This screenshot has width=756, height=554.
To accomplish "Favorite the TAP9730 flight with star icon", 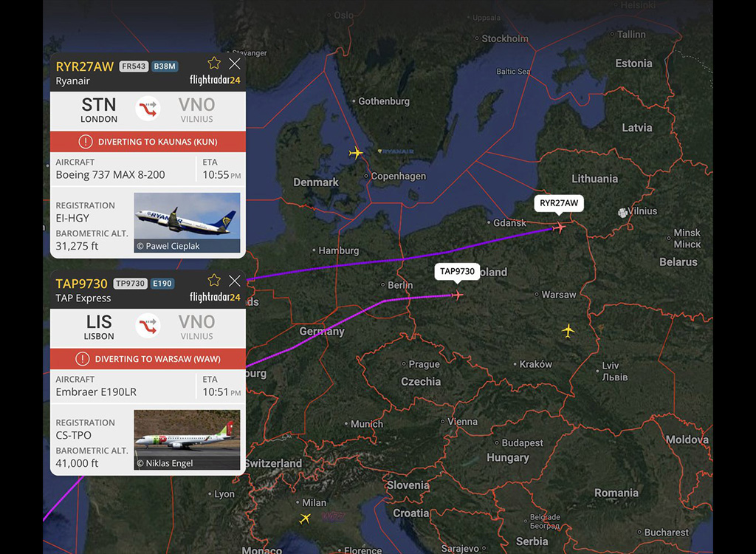I will coord(214,281).
